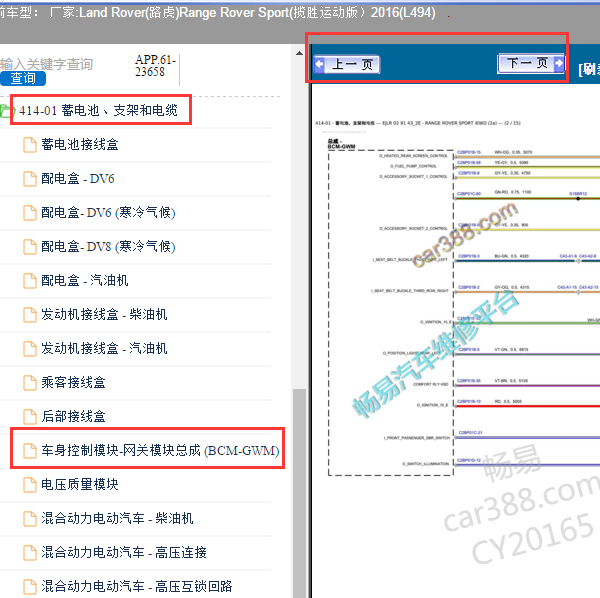This screenshot has width=600, height=598.
Task: Click the right arrow icon on 下一页
Action: click(x=559, y=63)
